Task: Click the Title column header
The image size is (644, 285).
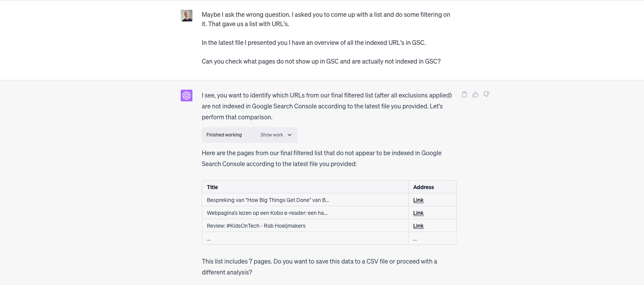Action: coord(212,187)
